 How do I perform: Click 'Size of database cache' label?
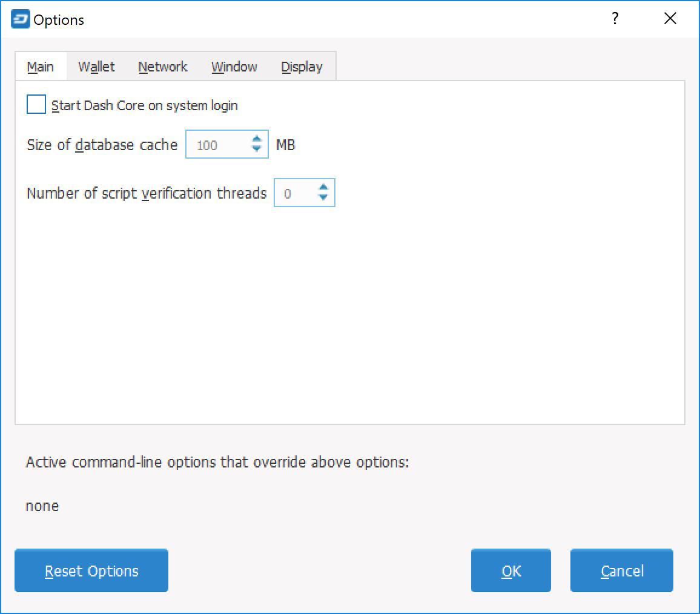point(102,145)
